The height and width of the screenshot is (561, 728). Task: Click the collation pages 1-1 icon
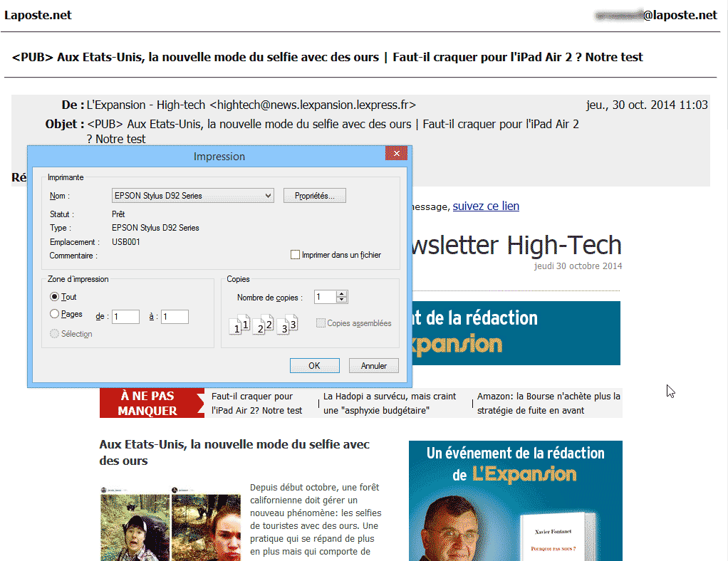[x=239, y=325]
